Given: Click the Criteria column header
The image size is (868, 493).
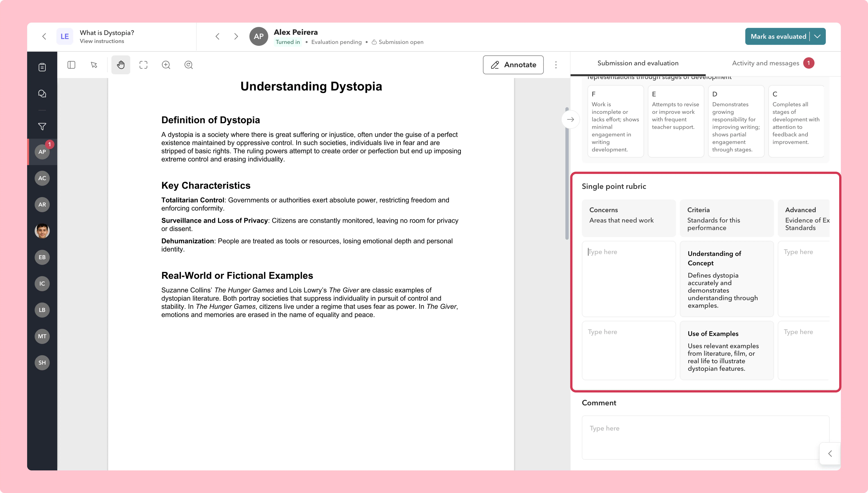Looking at the screenshot, I should pos(727,218).
